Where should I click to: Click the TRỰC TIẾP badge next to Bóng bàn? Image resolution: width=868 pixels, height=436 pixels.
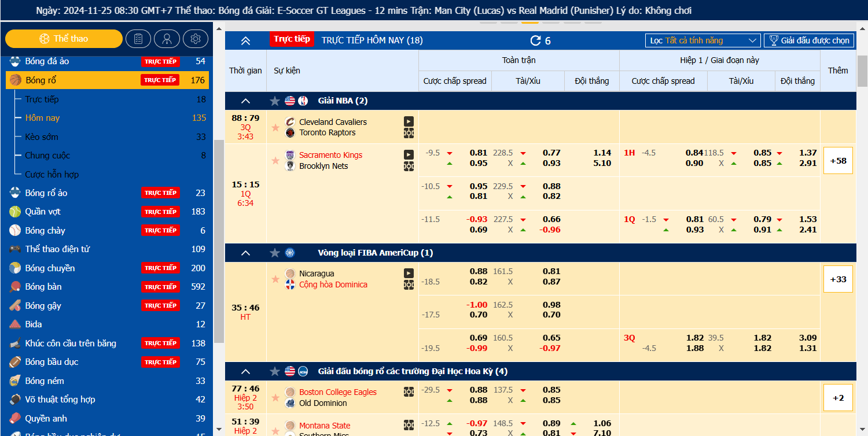pos(160,287)
